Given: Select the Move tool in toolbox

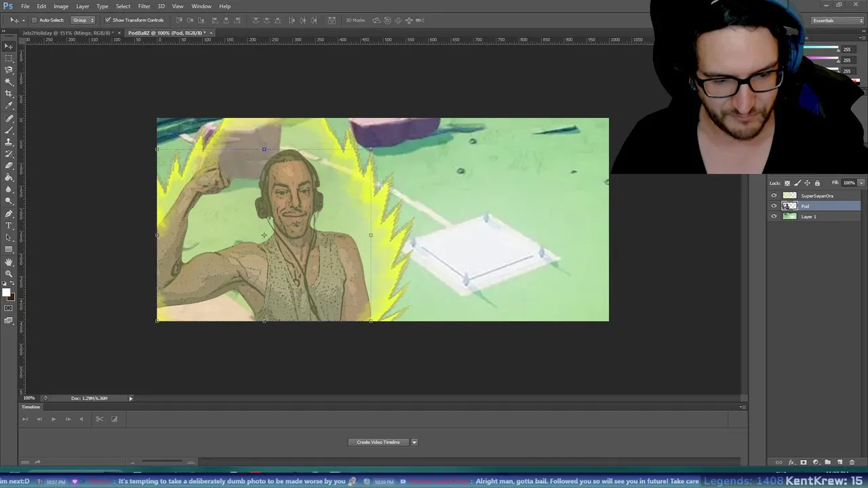Looking at the screenshot, I should click(x=9, y=46).
